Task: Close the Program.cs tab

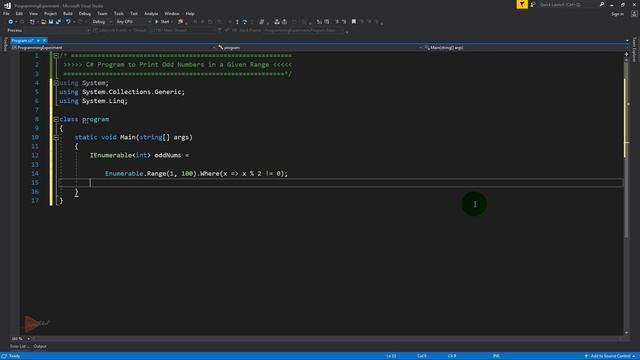Action: coord(44,41)
